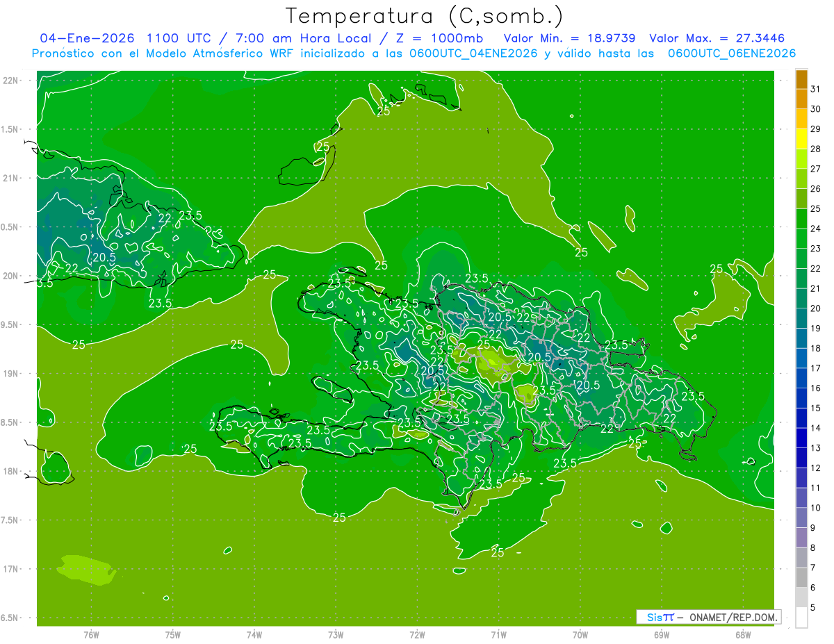Click the colorbar label '21'
Image resolution: width=834 pixels, height=644 pixels.
[x=815, y=288]
